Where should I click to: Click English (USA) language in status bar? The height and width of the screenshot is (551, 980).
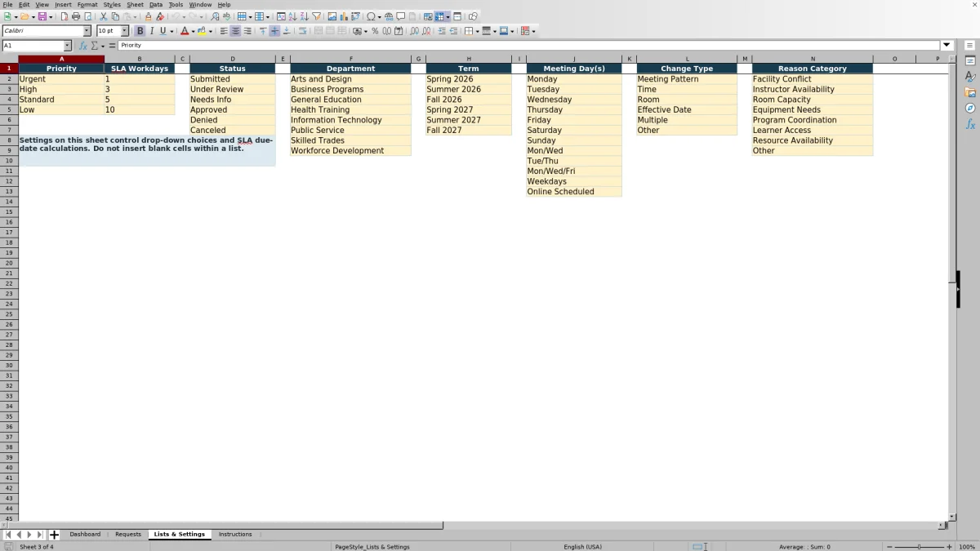pos(582,547)
